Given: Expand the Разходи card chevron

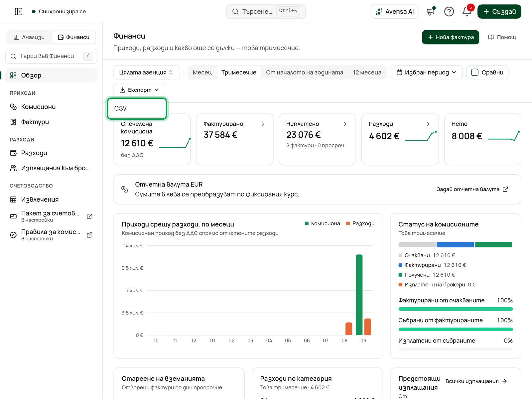Looking at the screenshot, I should tap(428, 124).
